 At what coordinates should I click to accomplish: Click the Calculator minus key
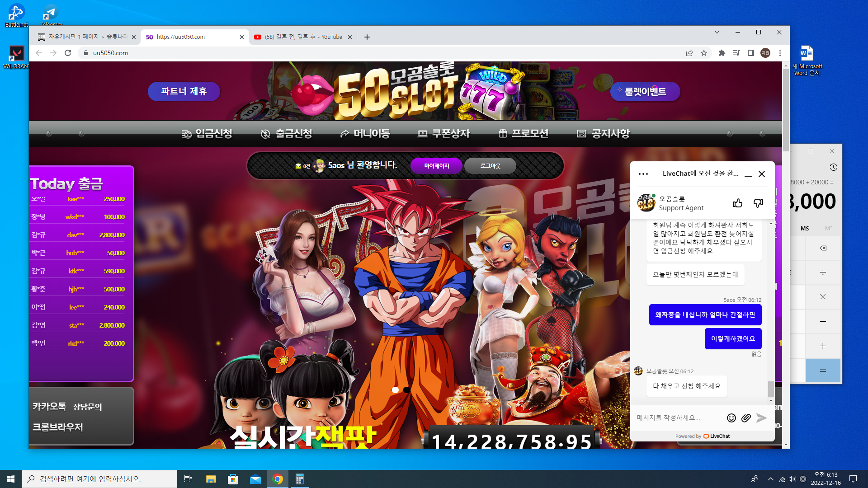(x=823, y=321)
